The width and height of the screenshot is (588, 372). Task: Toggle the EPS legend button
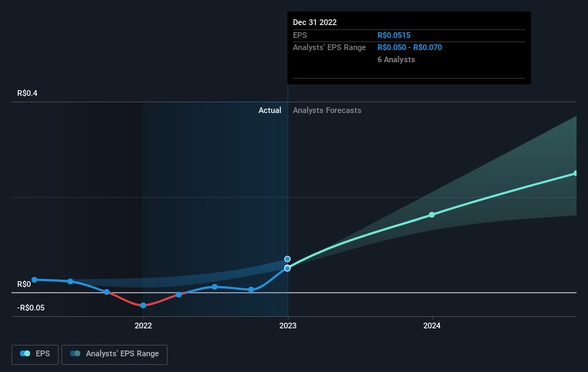tap(35, 354)
